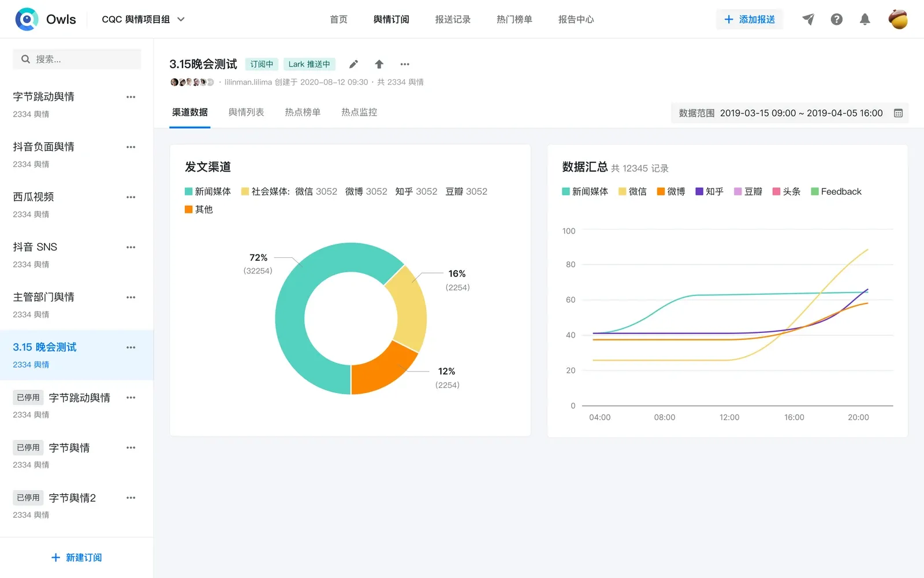Open the paper plane send icon
The image size is (924, 578).
point(808,19)
